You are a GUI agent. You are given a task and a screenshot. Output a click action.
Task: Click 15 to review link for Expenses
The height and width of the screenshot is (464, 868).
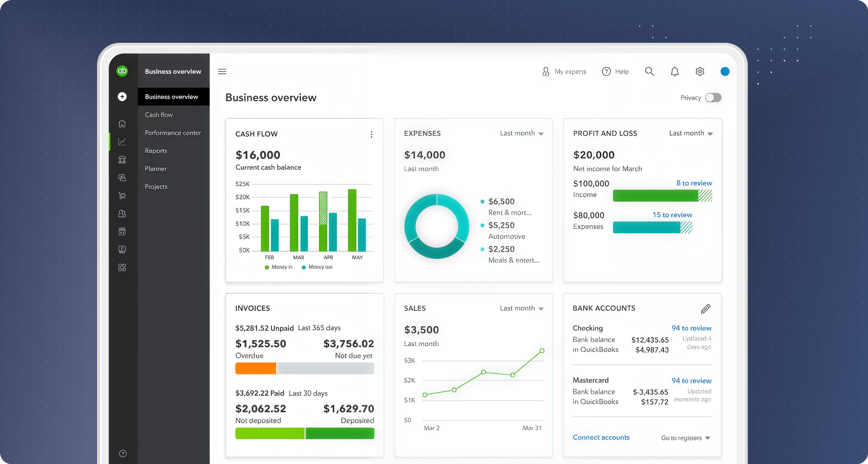[672, 215]
